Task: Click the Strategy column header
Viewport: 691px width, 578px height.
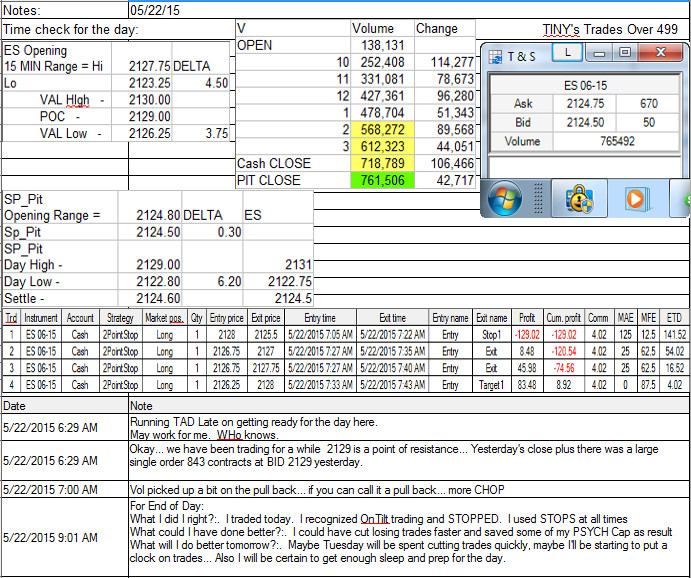Action: pos(120,318)
